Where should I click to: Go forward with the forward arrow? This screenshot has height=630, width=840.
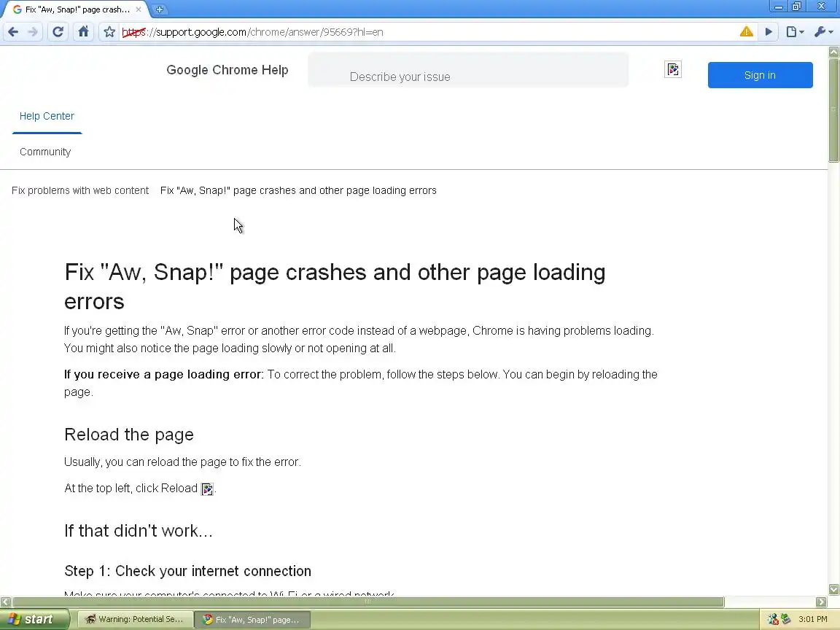(x=34, y=32)
